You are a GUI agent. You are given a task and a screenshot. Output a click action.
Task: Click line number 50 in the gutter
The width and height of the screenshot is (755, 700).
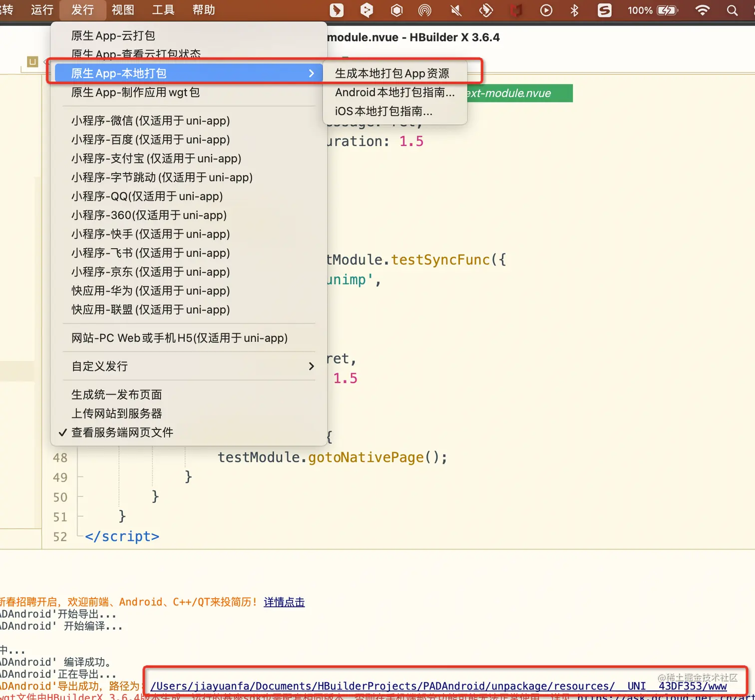tap(60, 497)
